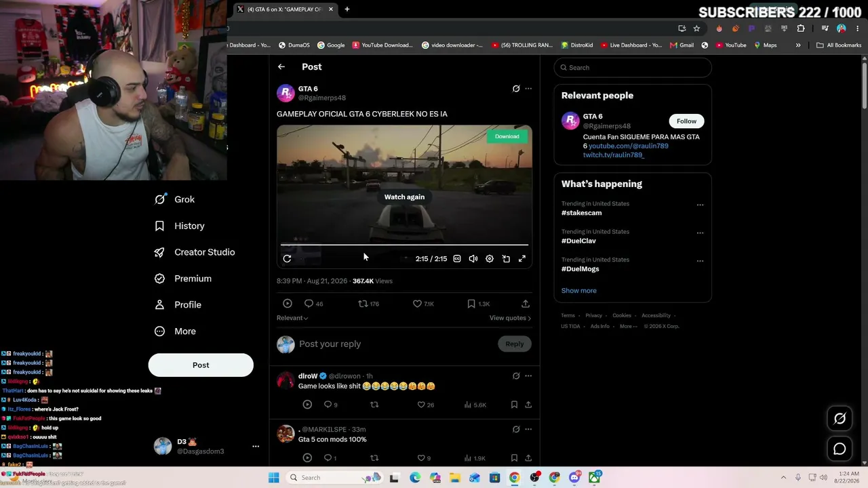The height and width of the screenshot is (488, 868).
Task: Toggle picture-in-picture for the video
Action: point(506,258)
